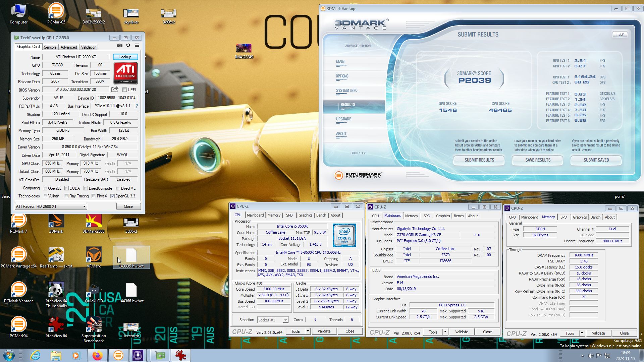Toggle the Ray Tracing checkbox
Image resolution: width=644 pixels, height=362 pixels.
click(66, 196)
